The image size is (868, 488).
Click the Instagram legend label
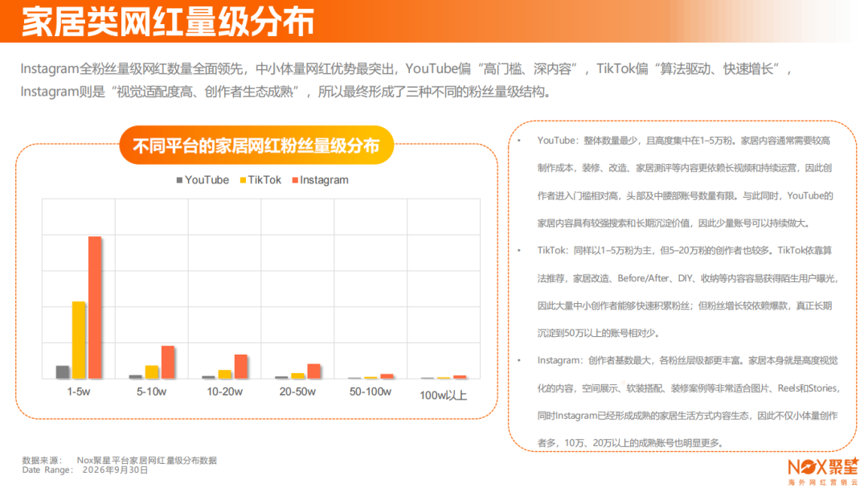pos(325,180)
